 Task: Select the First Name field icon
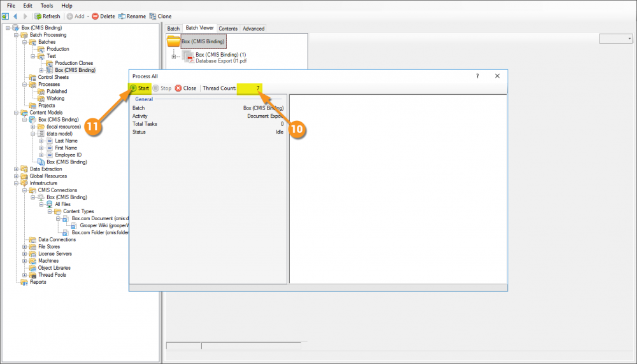click(x=50, y=148)
